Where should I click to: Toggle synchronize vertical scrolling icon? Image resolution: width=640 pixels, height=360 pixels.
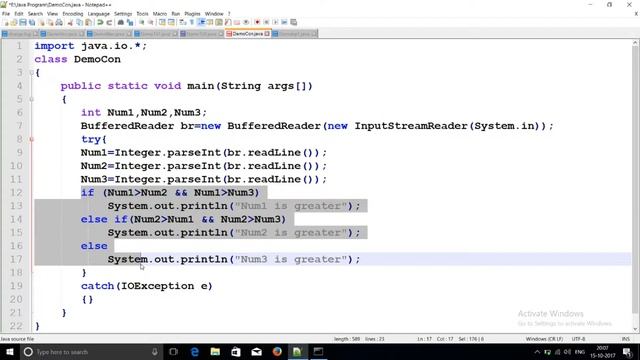162,22
